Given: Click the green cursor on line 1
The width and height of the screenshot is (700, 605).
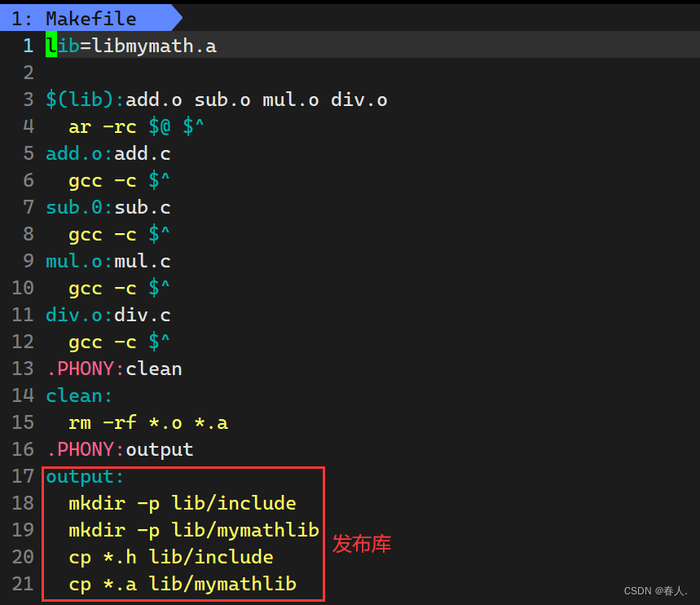Looking at the screenshot, I should 51,46.
